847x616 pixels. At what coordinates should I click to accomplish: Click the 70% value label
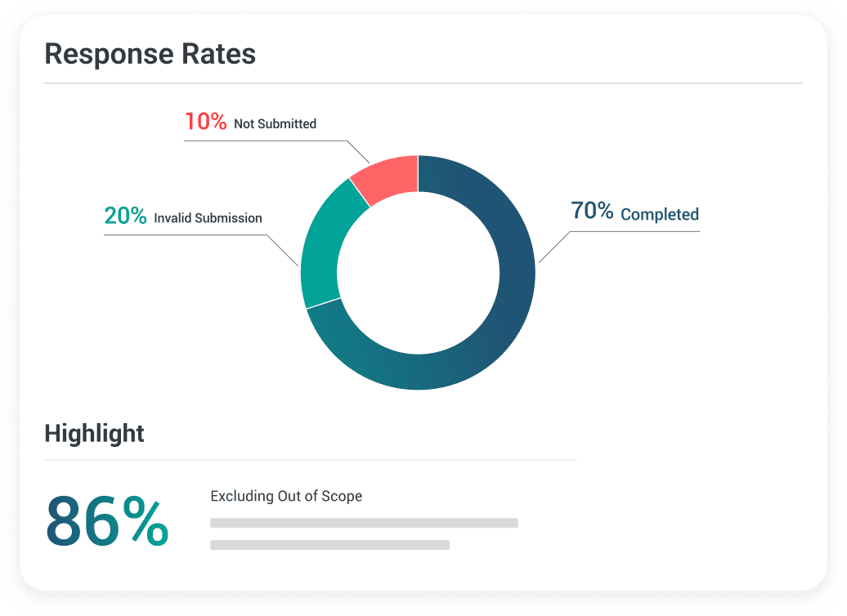(592, 211)
